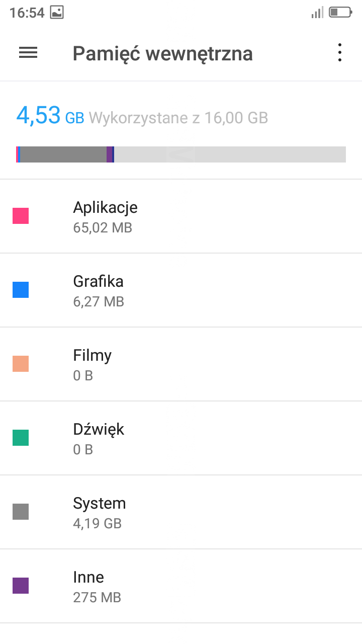362x644 pixels.
Task: Tap the screenshot notification icon in status bar
Action: coord(57,13)
